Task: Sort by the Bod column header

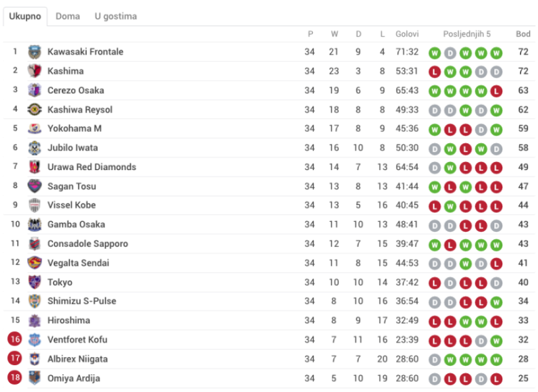Action: tap(523, 34)
